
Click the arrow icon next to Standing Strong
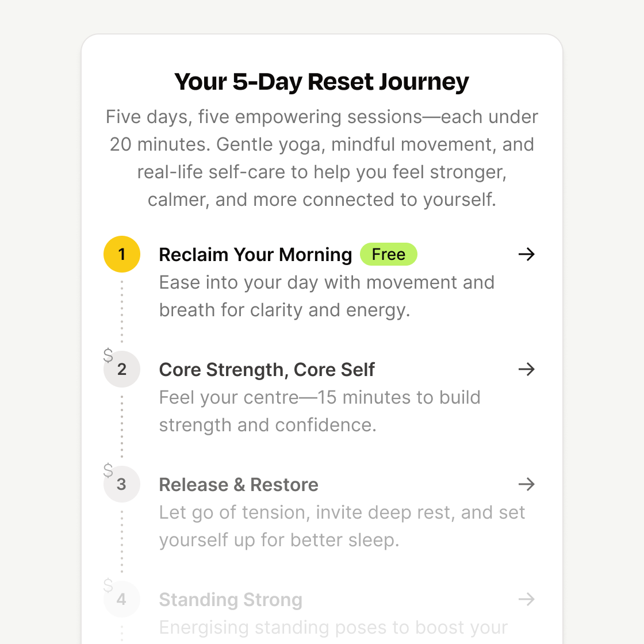click(526, 599)
